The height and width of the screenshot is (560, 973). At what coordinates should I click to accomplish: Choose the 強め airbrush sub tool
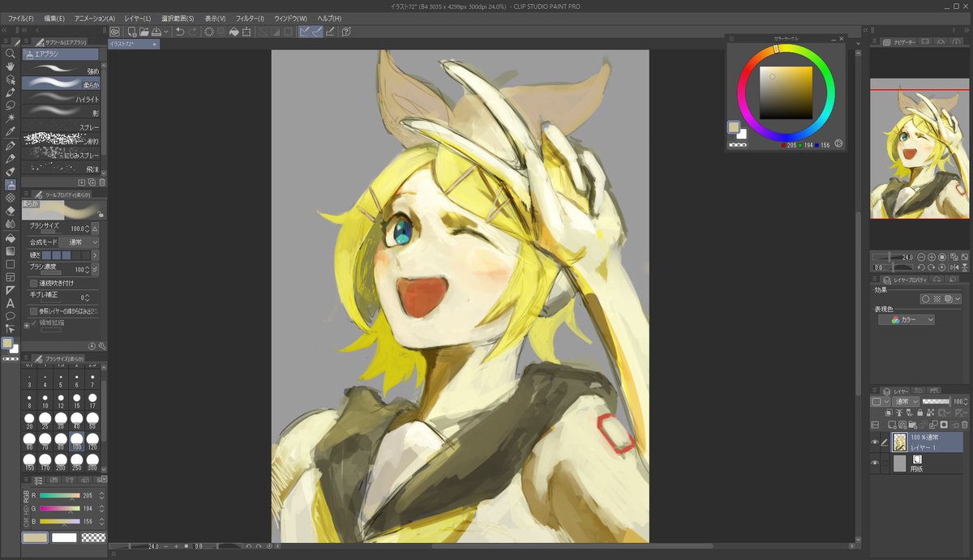61,71
